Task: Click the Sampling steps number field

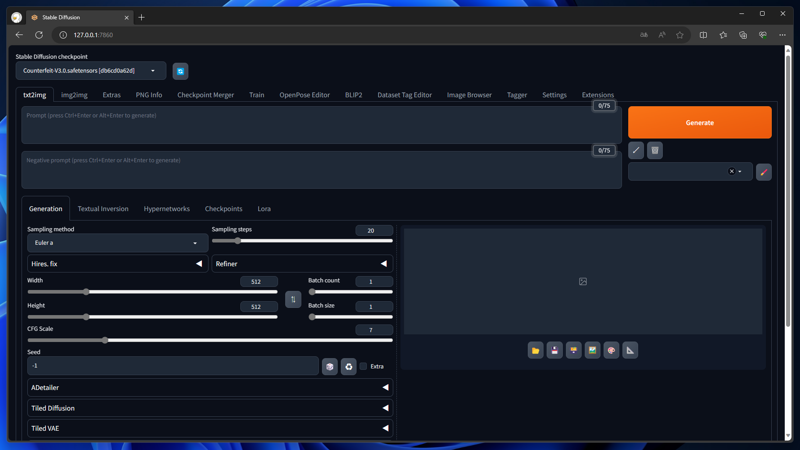Action: point(374,231)
